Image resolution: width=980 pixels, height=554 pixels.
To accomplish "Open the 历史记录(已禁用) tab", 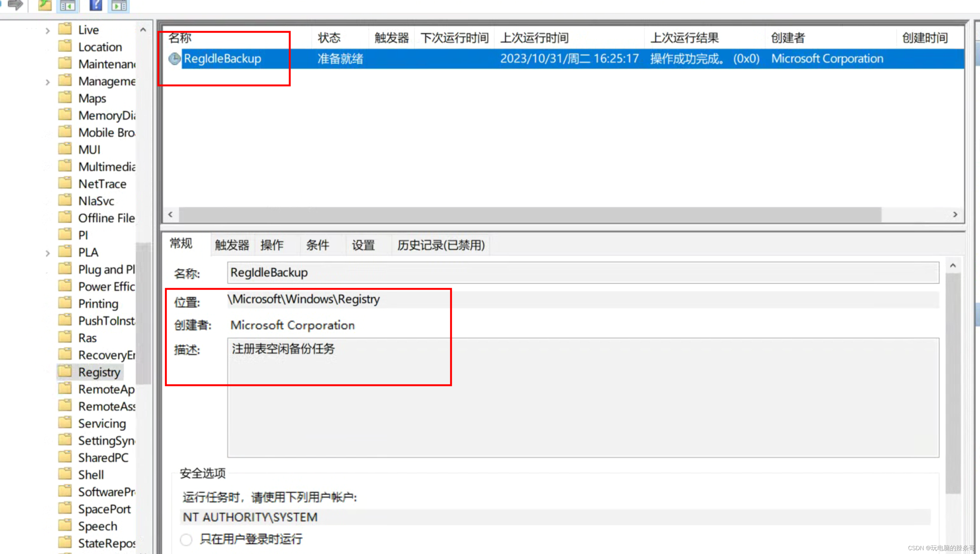I will click(440, 245).
